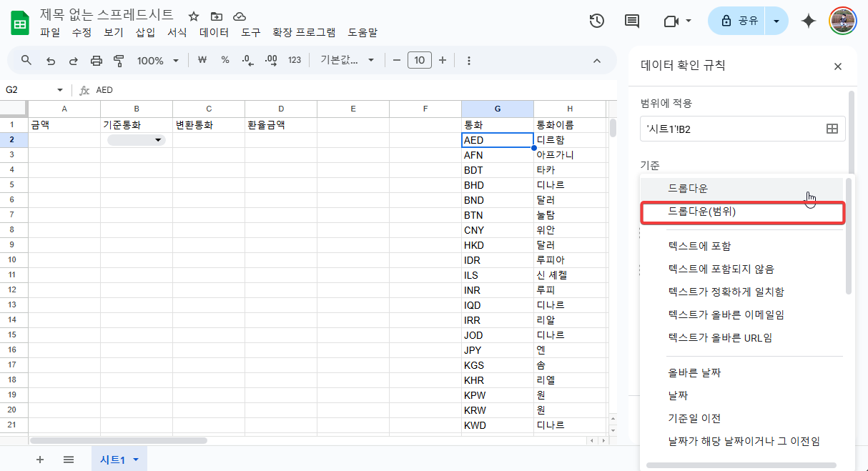Apply won currency format

[202, 60]
